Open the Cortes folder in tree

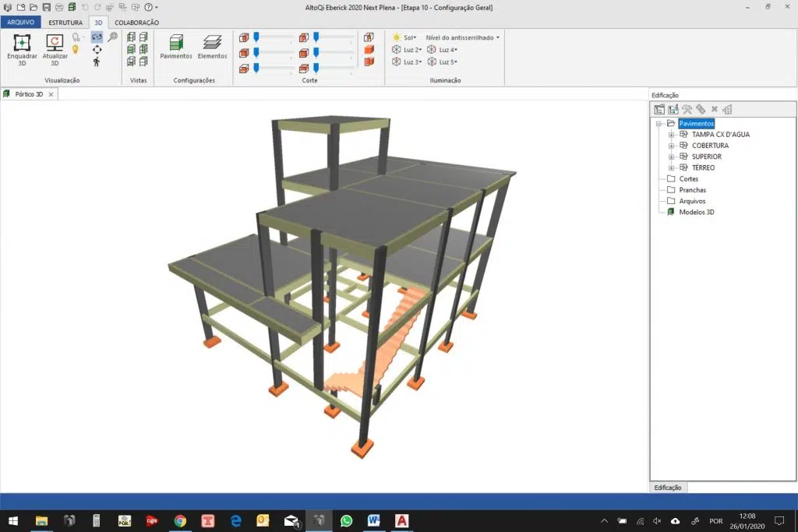pos(688,179)
